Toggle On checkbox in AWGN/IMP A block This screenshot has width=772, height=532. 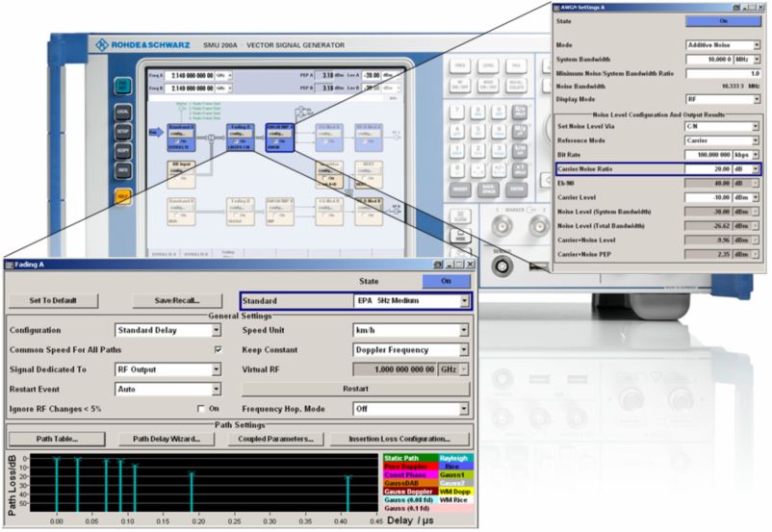(x=275, y=141)
